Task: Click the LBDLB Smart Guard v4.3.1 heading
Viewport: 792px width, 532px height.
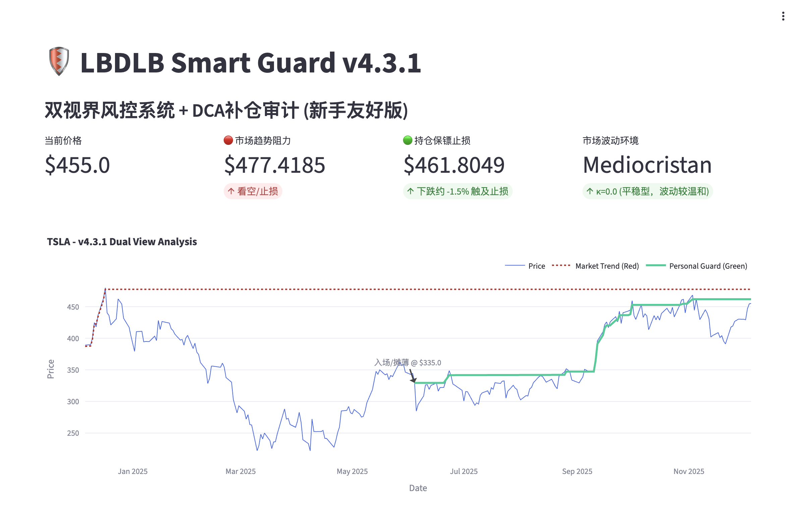Action: [251, 62]
